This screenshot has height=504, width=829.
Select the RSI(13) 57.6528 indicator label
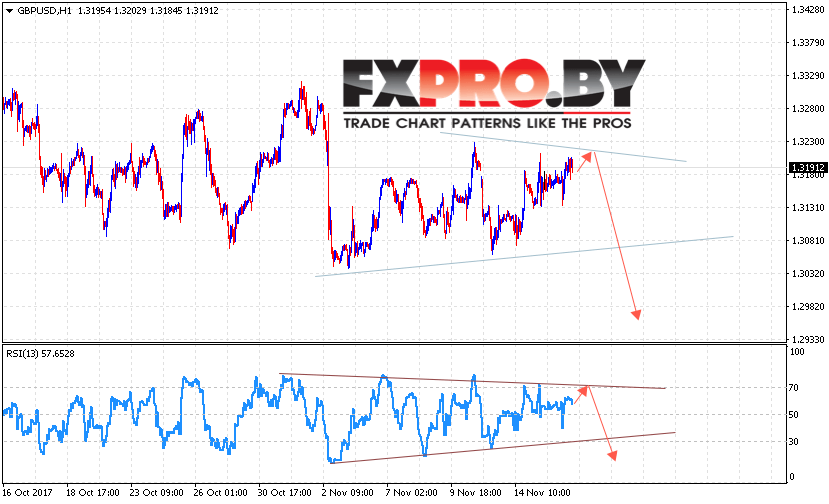[40, 354]
